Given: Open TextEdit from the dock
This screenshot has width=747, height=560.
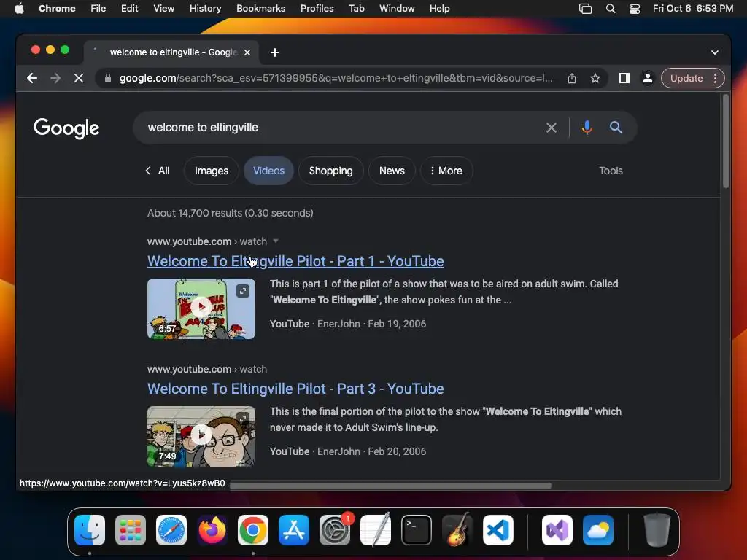Looking at the screenshot, I should pos(376,530).
